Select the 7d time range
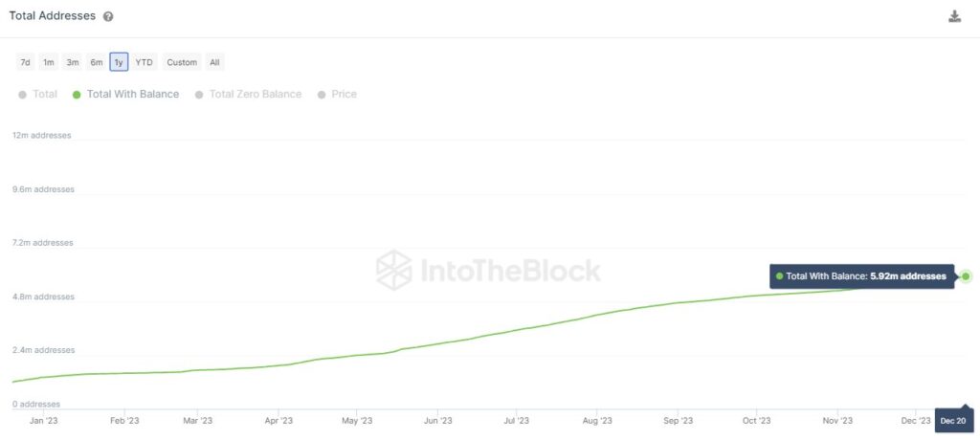This screenshot has width=980, height=440. (x=26, y=62)
